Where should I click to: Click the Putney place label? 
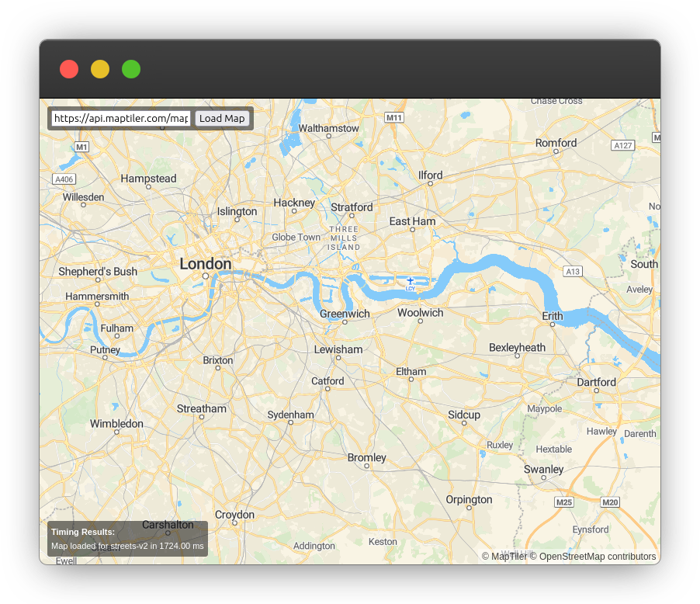(105, 350)
